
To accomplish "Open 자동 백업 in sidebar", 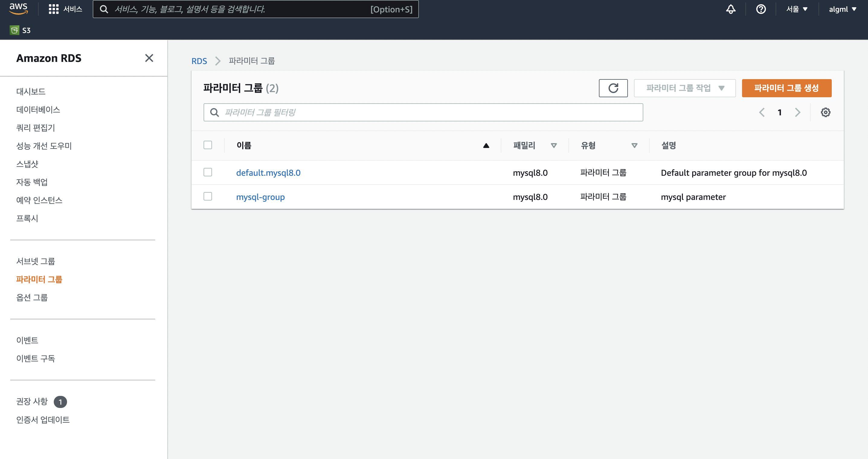I will [32, 182].
